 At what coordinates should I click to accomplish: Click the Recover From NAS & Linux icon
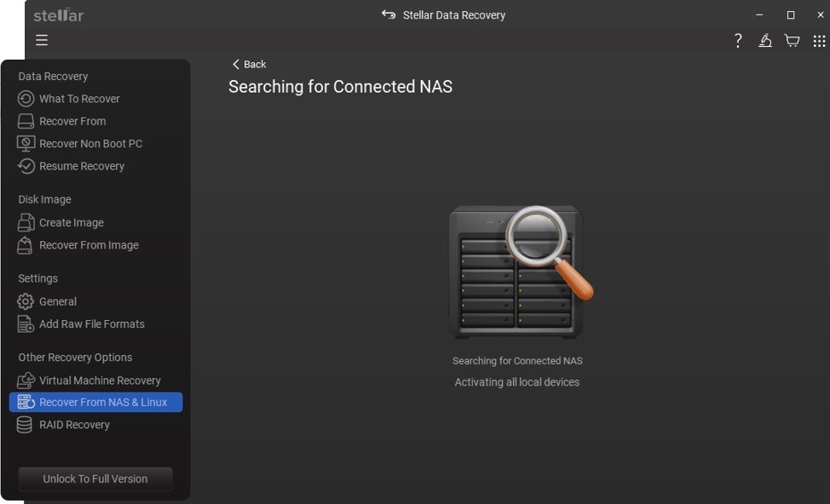26,403
